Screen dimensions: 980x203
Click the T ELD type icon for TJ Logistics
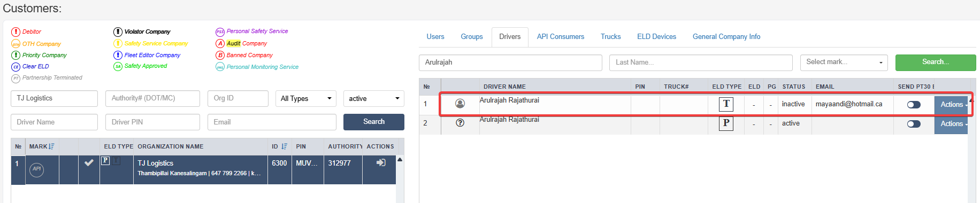[116, 160]
